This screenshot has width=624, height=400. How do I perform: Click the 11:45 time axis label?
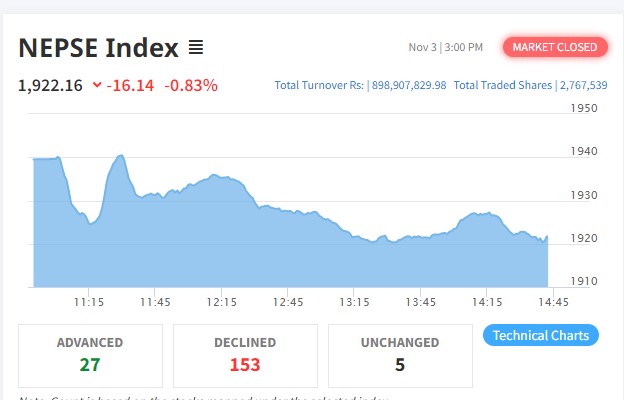tap(155, 301)
